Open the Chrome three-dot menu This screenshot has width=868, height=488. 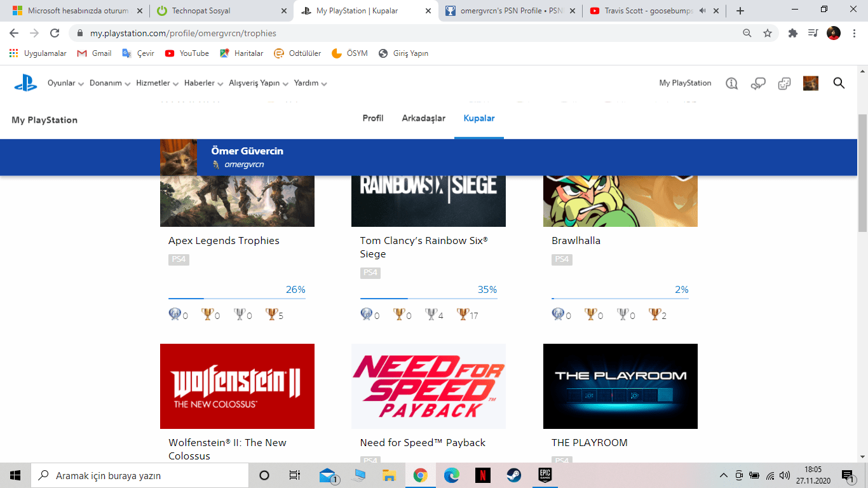tap(853, 33)
